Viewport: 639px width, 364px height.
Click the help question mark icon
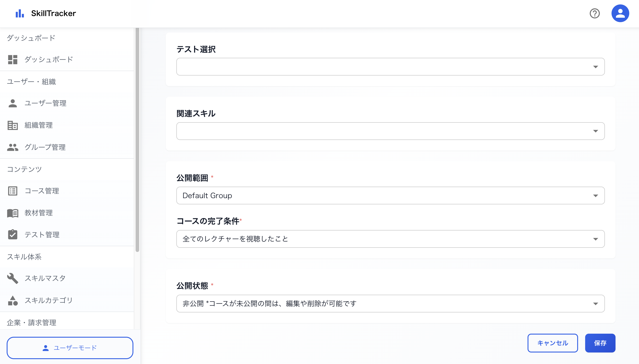coord(594,14)
